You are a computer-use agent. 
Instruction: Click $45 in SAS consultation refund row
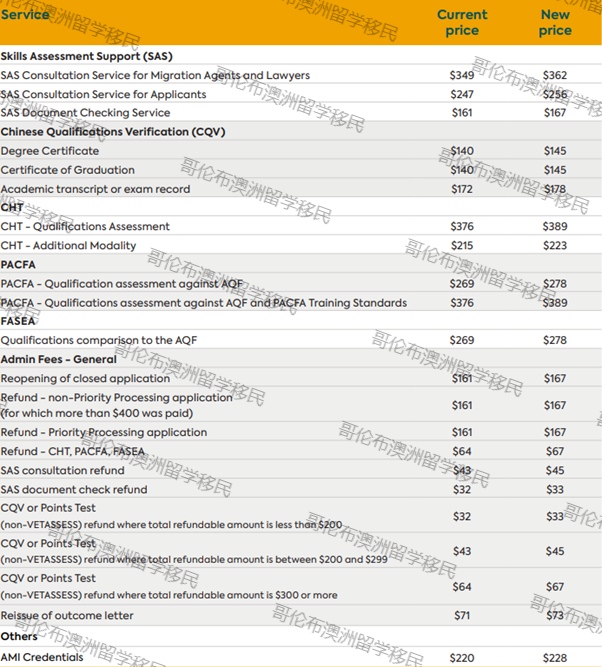pyautogui.click(x=555, y=470)
